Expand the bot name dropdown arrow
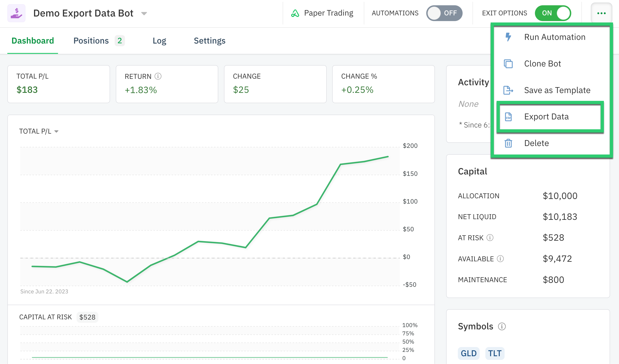Screen dimensions: 619x364 (144, 14)
